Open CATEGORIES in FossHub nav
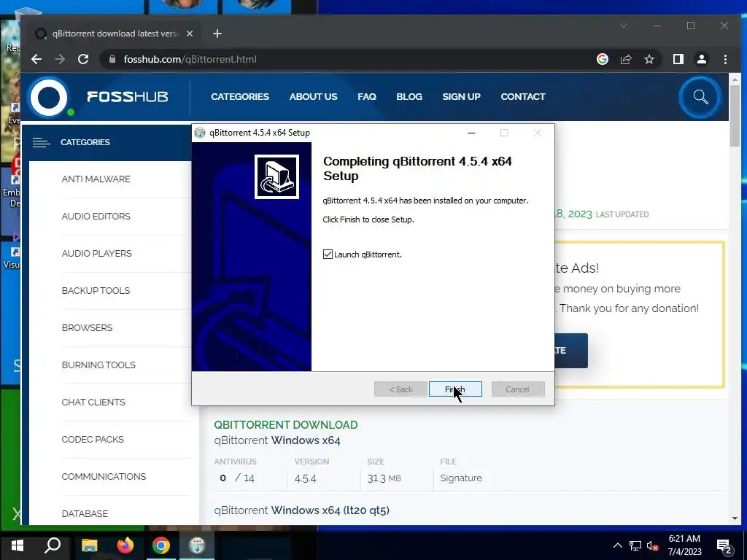This screenshot has height=560, width=747. pos(240,97)
